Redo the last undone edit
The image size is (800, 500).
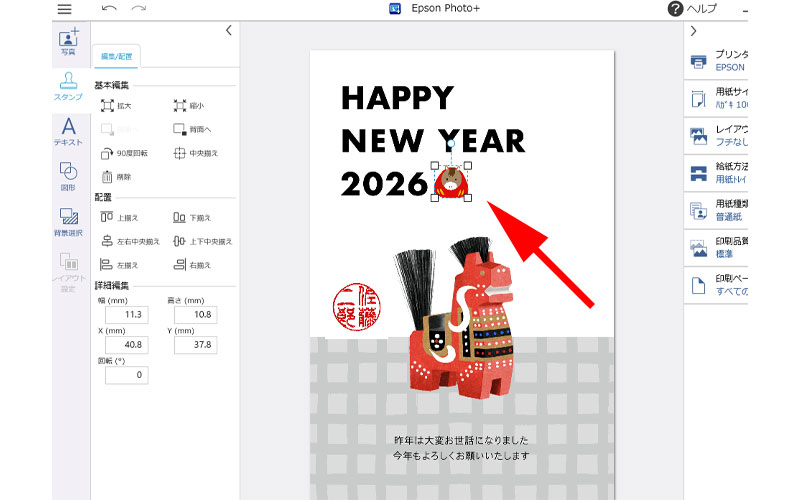[x=139, y=8]
